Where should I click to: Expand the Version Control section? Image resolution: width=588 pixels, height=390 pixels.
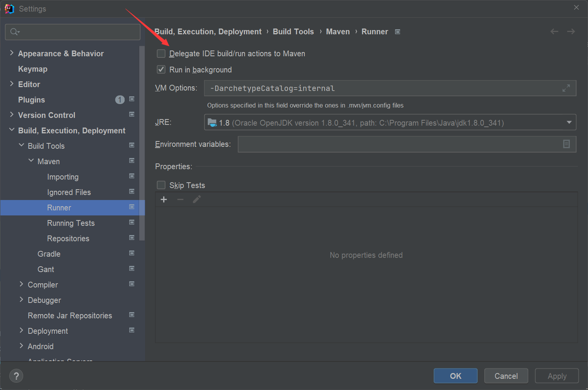click(x=12, y=115)
